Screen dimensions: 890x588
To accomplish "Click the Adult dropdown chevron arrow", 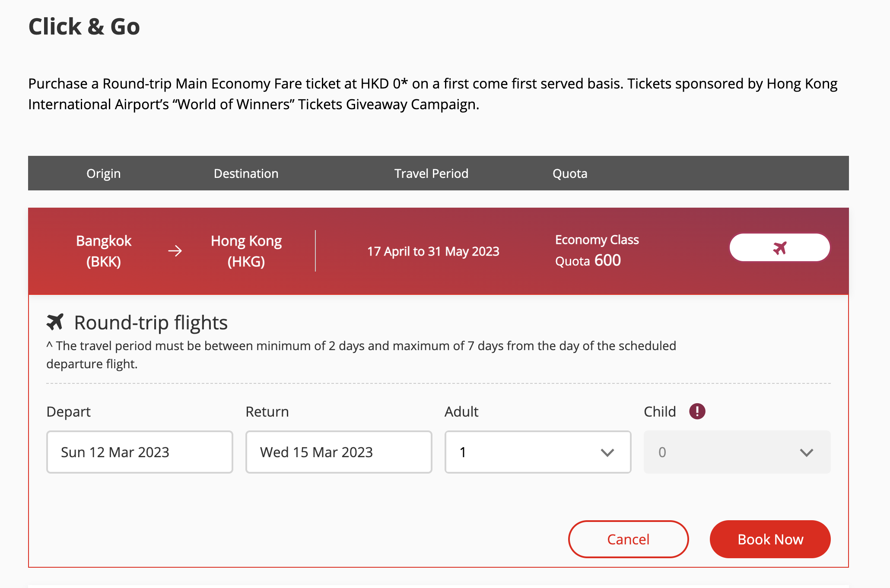I will click(x=607, y=452).
